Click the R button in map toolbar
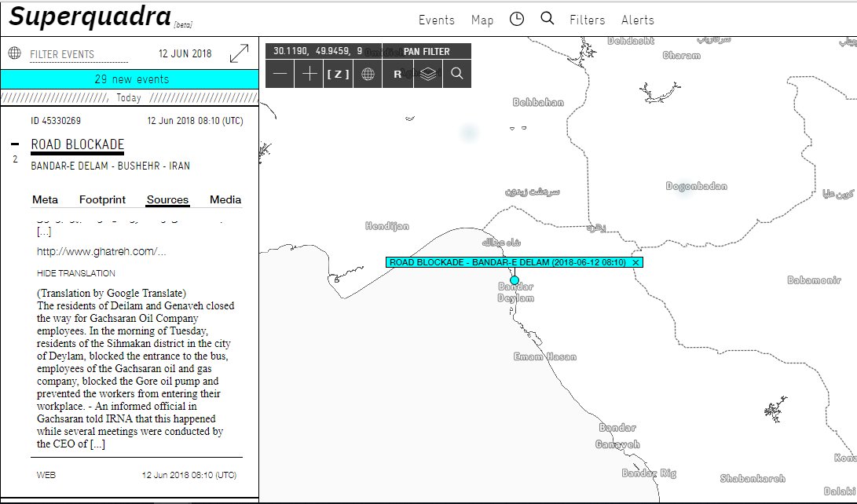 pyautogui.click(x=397, y=74)
